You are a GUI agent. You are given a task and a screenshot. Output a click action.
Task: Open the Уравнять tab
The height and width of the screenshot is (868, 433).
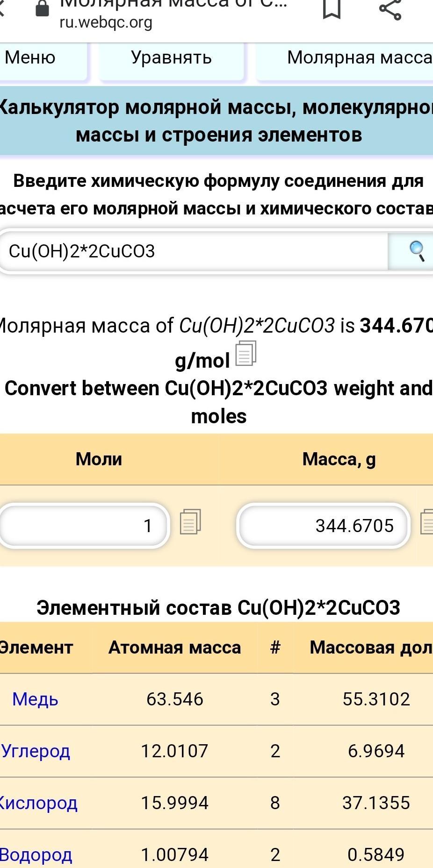pos(171,58)
